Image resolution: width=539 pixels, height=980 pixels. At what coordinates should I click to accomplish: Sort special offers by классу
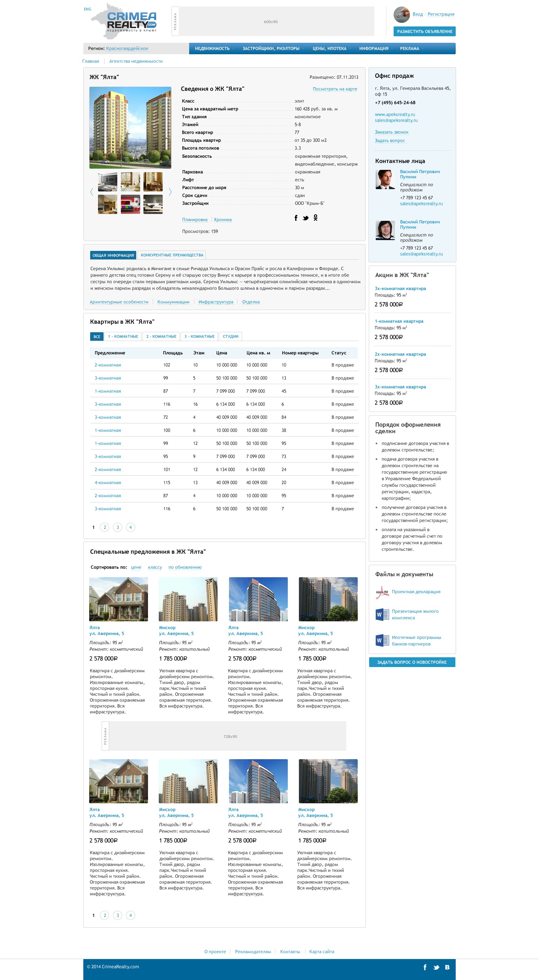pos(155,567)
